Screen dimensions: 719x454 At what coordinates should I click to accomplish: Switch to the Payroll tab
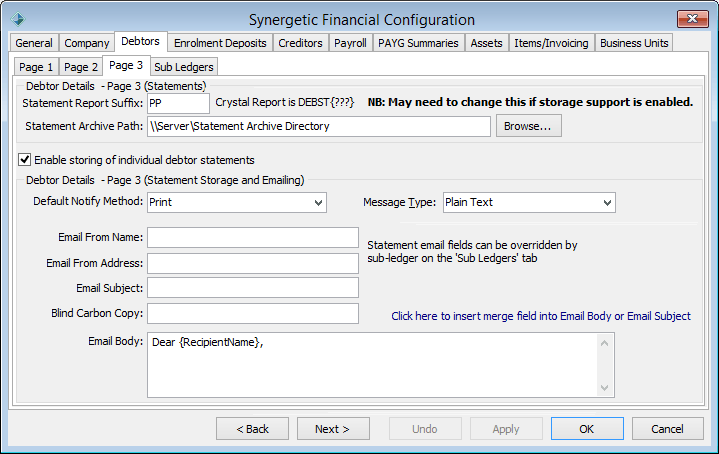tap(350, 43)
